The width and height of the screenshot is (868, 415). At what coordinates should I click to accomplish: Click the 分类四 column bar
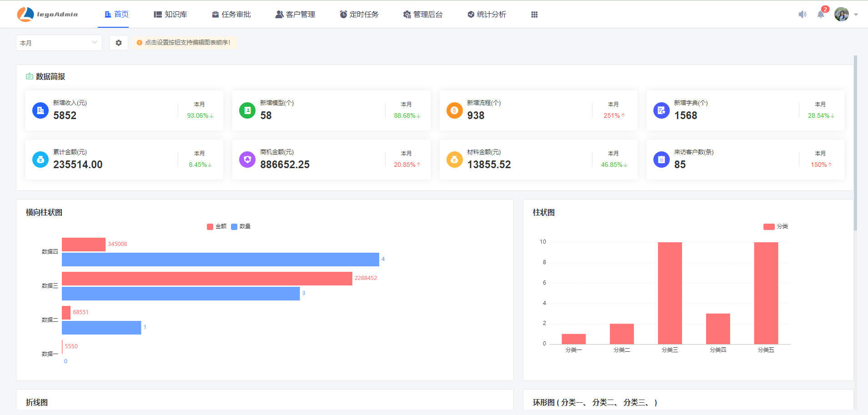[x=718, y=329]
